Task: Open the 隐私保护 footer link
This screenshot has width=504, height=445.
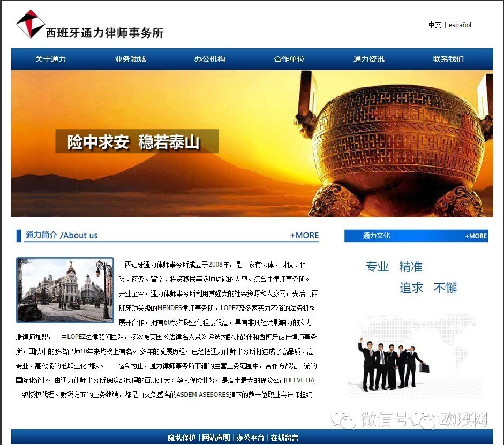Action: pos(182,438)
